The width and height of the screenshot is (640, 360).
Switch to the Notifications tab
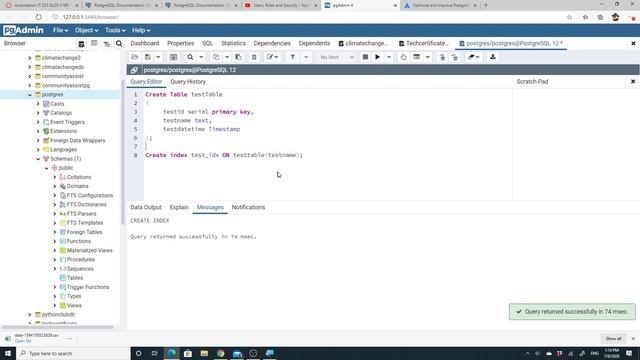(248, 207)
